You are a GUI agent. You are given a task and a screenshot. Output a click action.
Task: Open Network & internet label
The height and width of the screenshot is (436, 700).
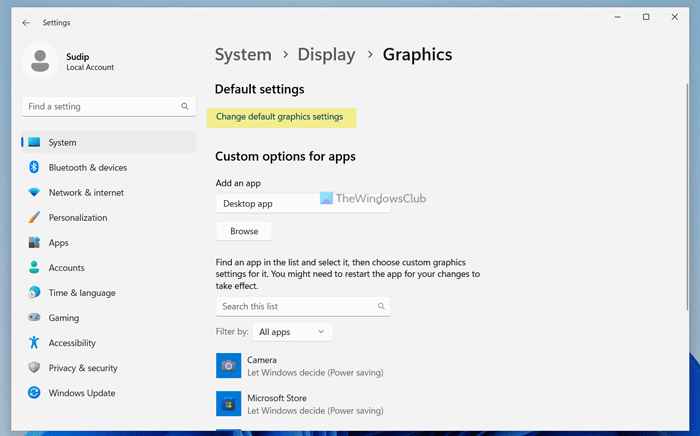(x=86, y=192)
